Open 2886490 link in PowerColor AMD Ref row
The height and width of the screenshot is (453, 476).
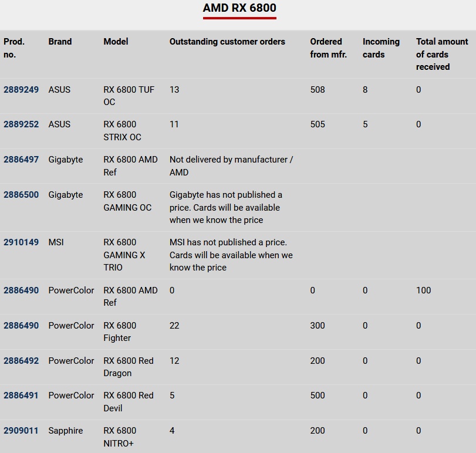[21, 290]
